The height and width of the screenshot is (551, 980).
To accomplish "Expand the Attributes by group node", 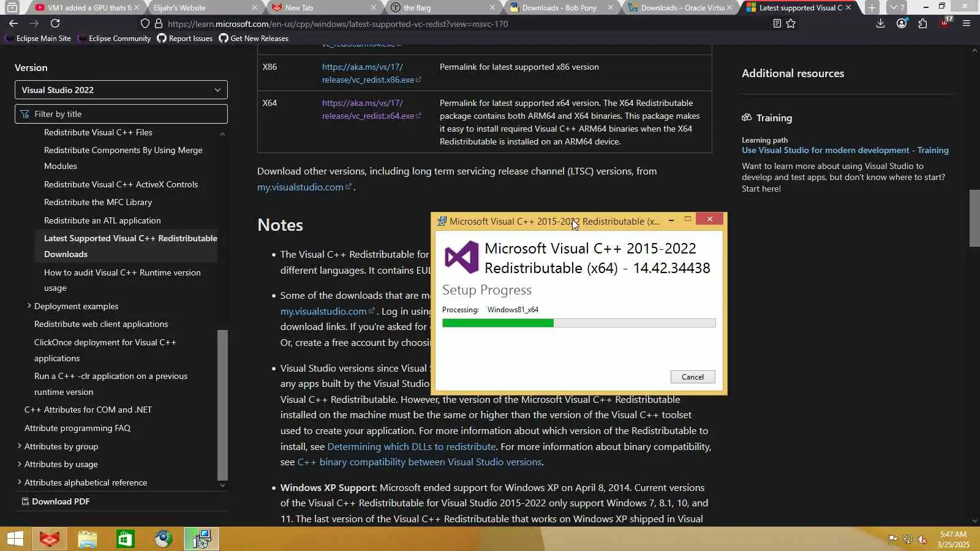I will click(19, 446).
